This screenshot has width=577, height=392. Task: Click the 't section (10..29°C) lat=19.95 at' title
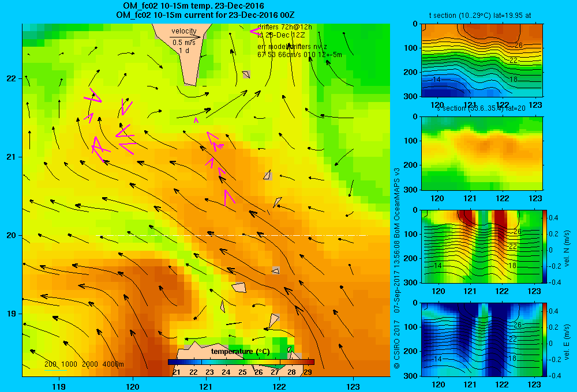pyautogui.click(x=480, y=16)
